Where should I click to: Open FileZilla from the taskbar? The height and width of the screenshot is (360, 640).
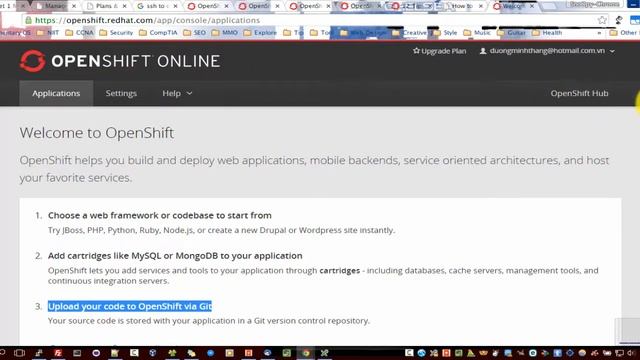pos(58,353)
